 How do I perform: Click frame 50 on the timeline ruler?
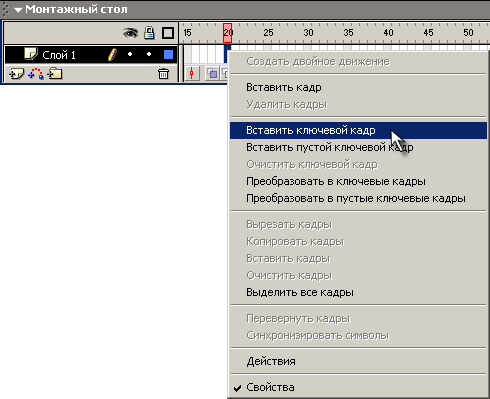(468, 33)
